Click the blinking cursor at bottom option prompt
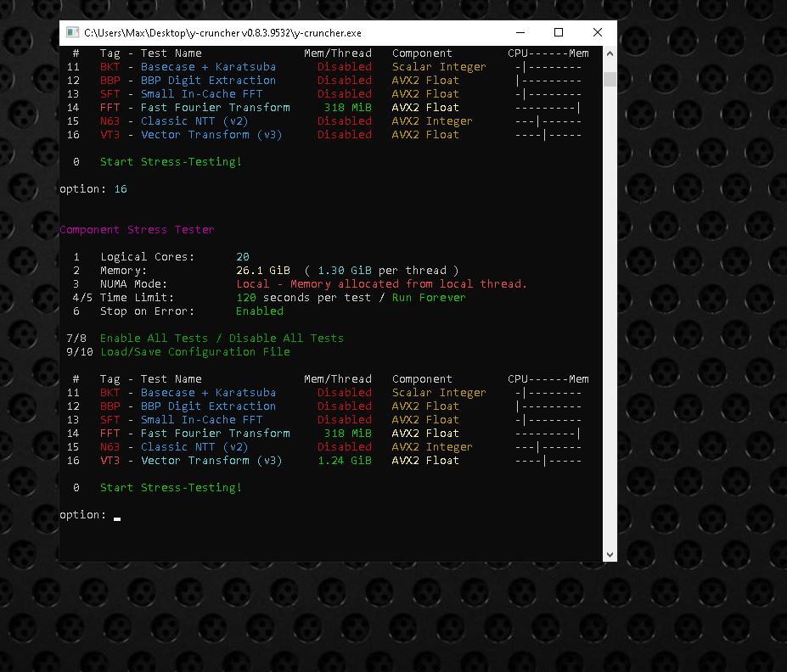Image resolution: width=787 pixels, height=672 pixels. coord(117,518)
